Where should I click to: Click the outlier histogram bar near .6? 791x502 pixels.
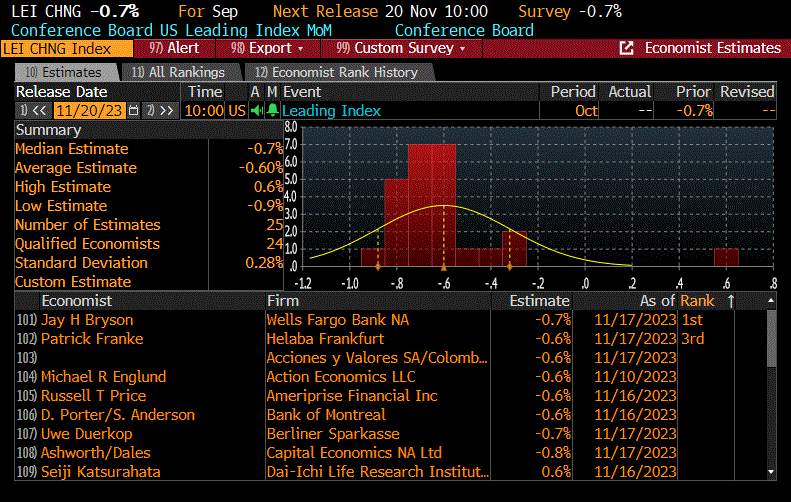pyautogui.click(x=726, y=257)
